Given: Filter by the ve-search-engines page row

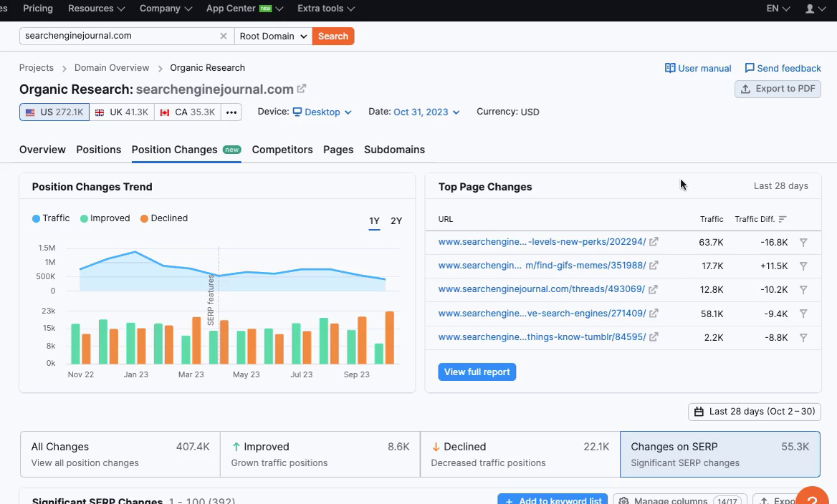Looking at the screenshot, I should point(803,314).
